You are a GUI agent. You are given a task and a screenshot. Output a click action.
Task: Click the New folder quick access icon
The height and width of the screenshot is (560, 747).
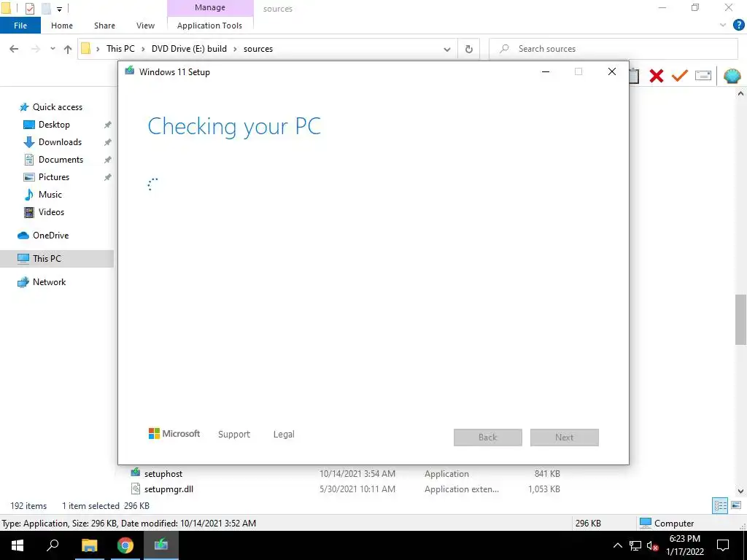[46, 8]
